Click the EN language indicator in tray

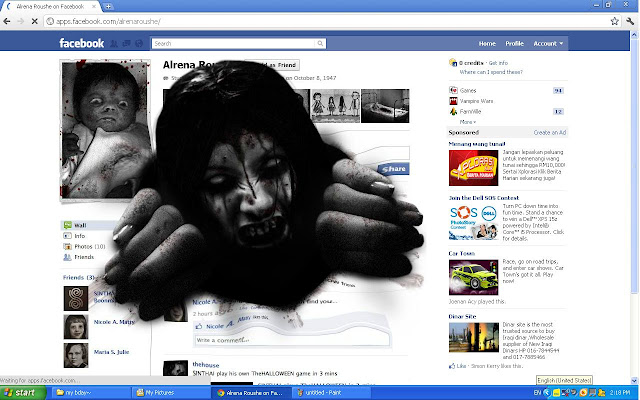pyautogui.click(x=537, y=393)
